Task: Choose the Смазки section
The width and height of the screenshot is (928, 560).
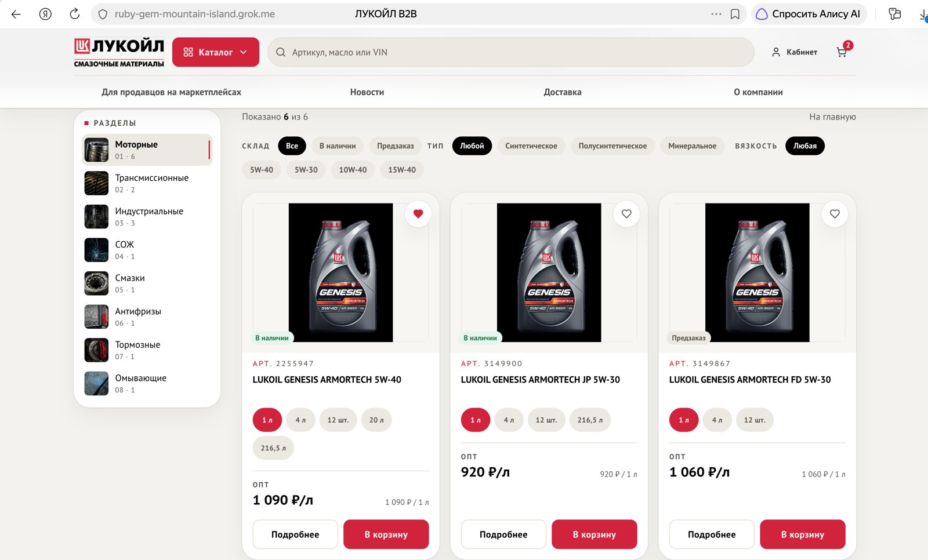Action: coord(147,283)
